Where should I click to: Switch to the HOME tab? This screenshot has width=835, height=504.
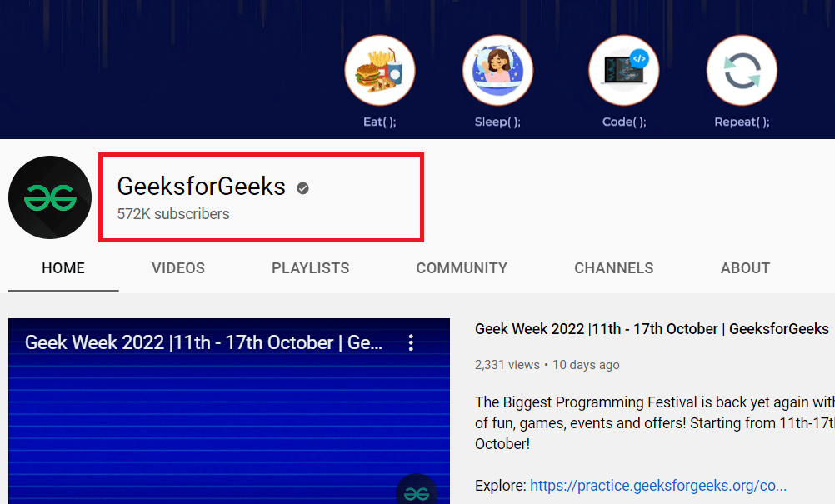coord(63,268)
